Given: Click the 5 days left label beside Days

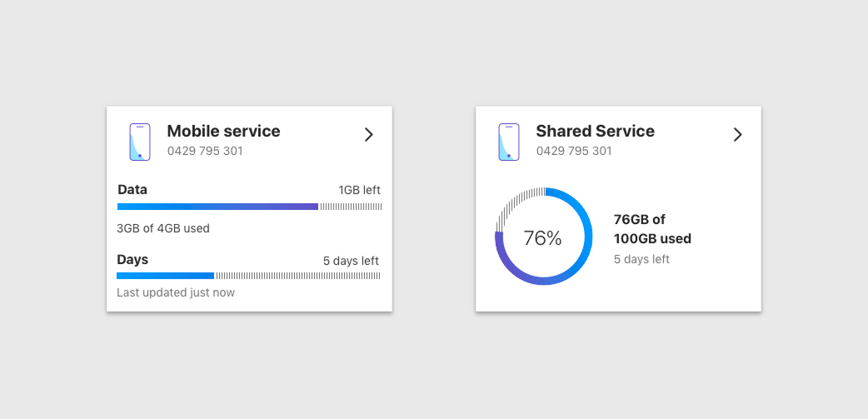Looking at the screenshot, I should (351, 261).
